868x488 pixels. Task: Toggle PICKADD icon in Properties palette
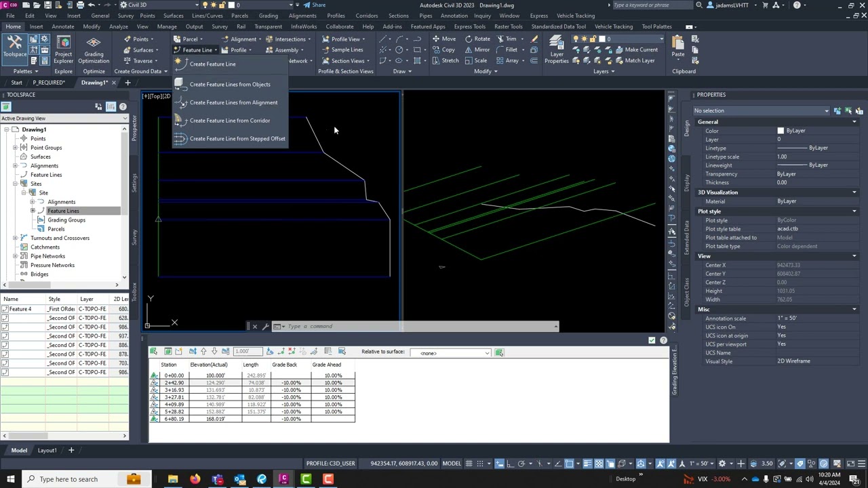837,110
